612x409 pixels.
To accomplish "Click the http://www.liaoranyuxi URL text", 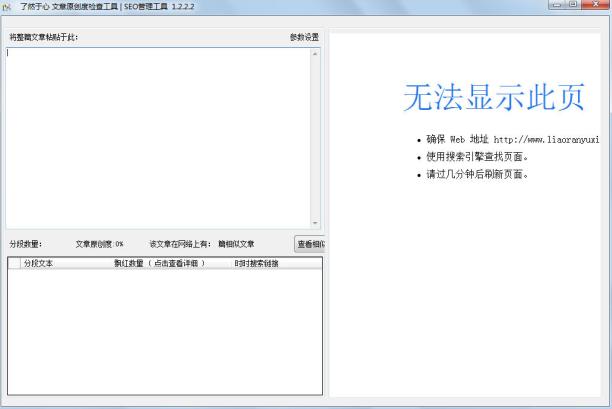I will [x=545, y=140].
